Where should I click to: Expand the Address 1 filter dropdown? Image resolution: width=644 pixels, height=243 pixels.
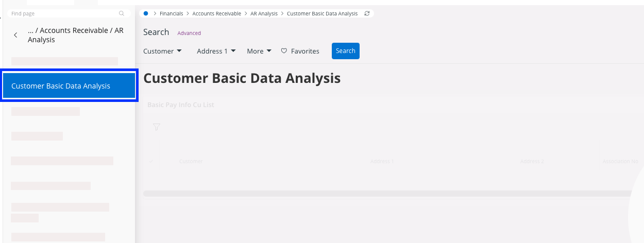pos(216,51)
